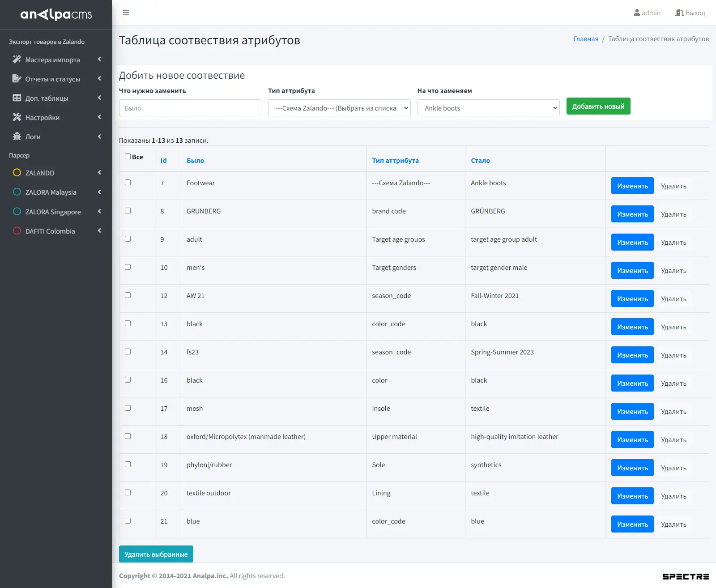Viewport: 716px width, 588px height.
Task: Click the hamburger menu toggle icon
Action: pos(126,13)
